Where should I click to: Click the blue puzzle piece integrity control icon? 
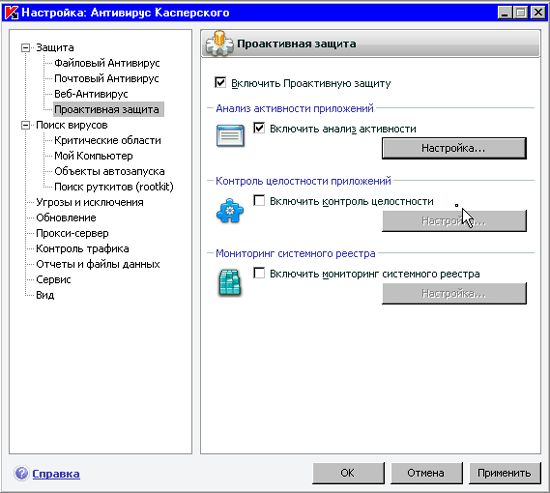coord(230,211)
